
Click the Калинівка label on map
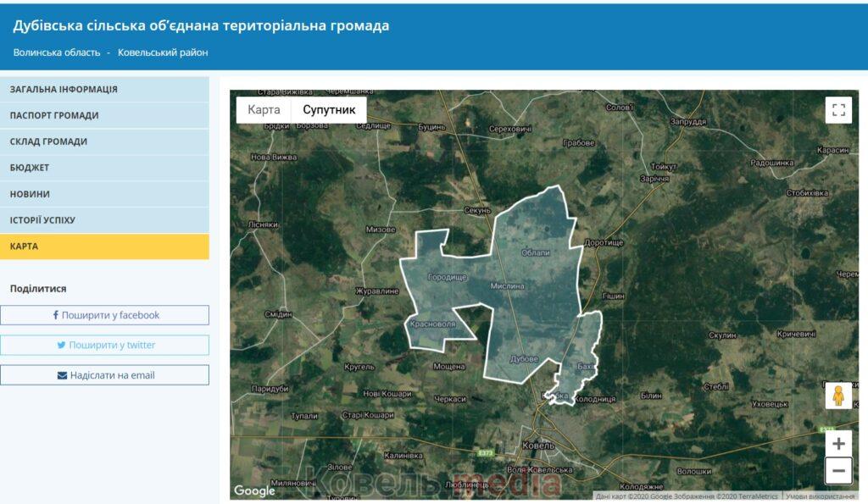point(403,456)
